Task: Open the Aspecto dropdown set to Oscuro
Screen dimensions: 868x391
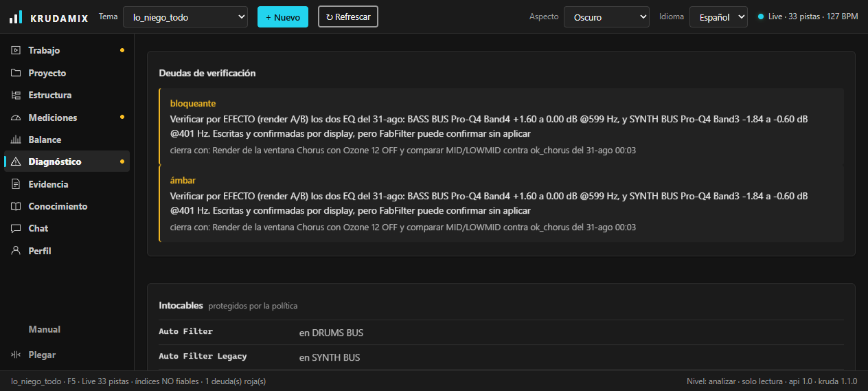Action: 606,16
